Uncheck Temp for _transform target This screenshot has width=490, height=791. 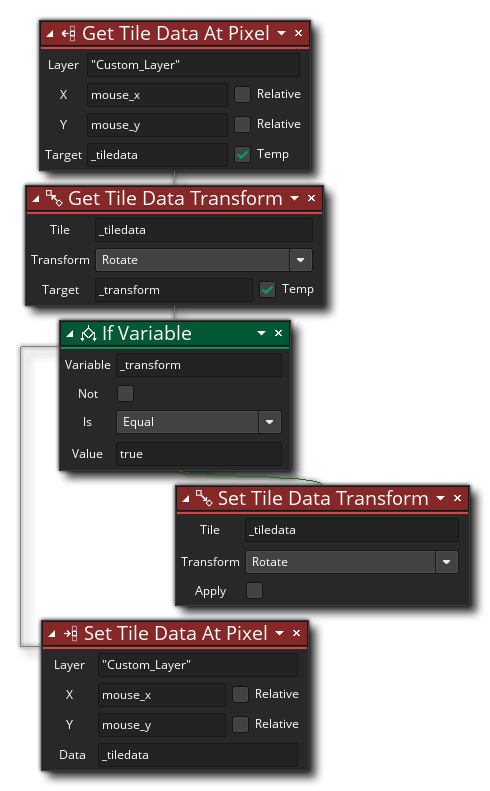pyautogui.click(x=267, y=290)
